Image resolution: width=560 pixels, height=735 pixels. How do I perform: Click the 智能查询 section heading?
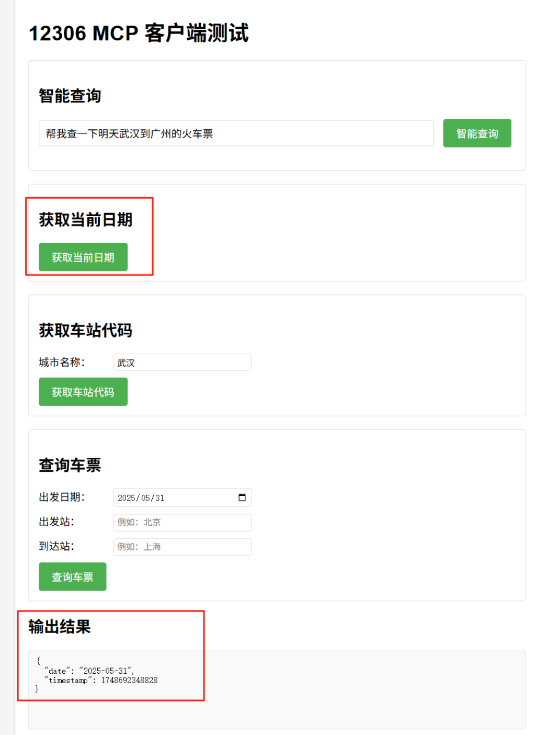tap(70, 96)
